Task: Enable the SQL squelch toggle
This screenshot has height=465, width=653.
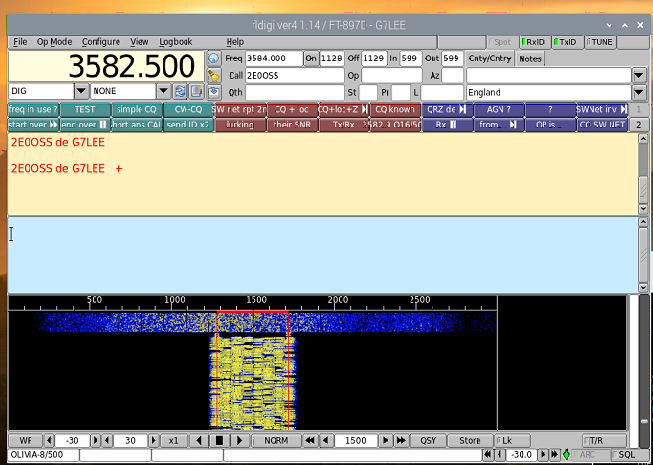Action: [x=625, y=454]
